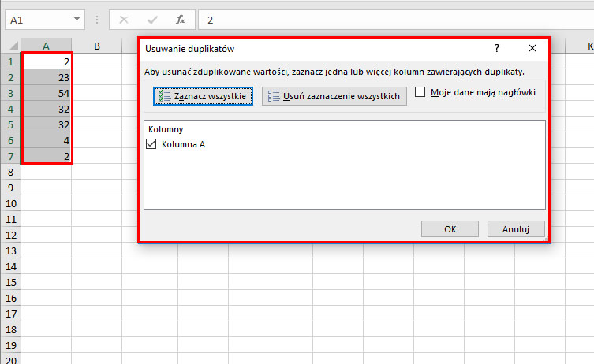
Task: Select row 10 header
Action: [10, 203]
